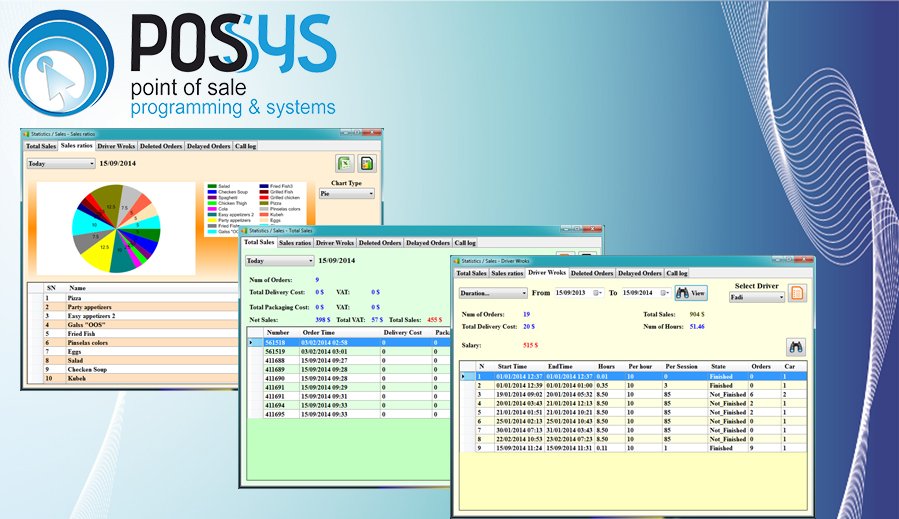Open Call log tab in Sales ratios window
Screen dimensions: 899x519
pos(245,146)
